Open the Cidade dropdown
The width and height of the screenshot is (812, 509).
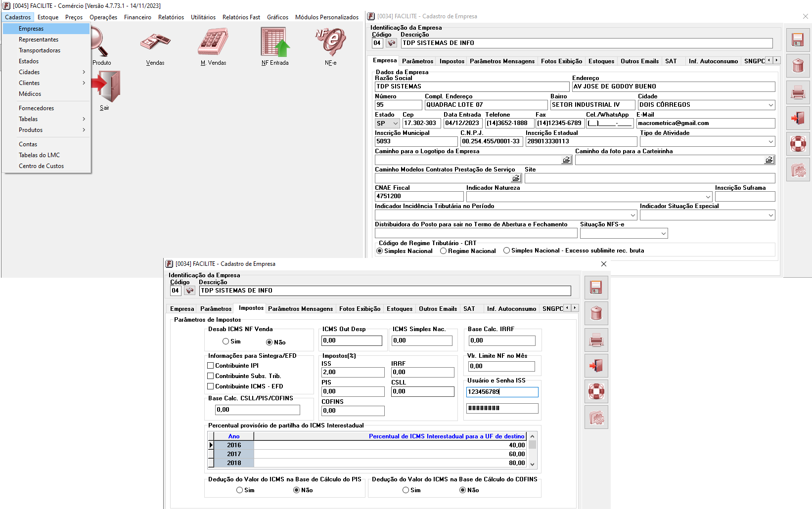770,105
